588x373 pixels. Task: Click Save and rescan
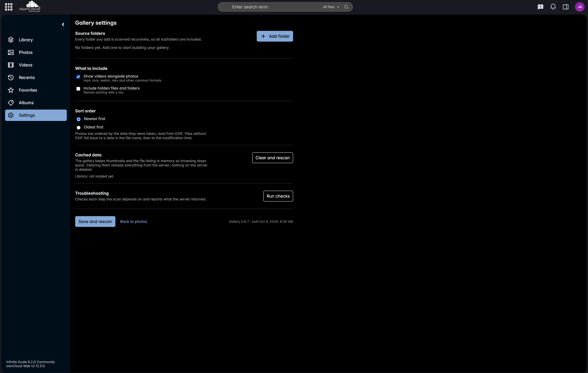coord(95,221)
